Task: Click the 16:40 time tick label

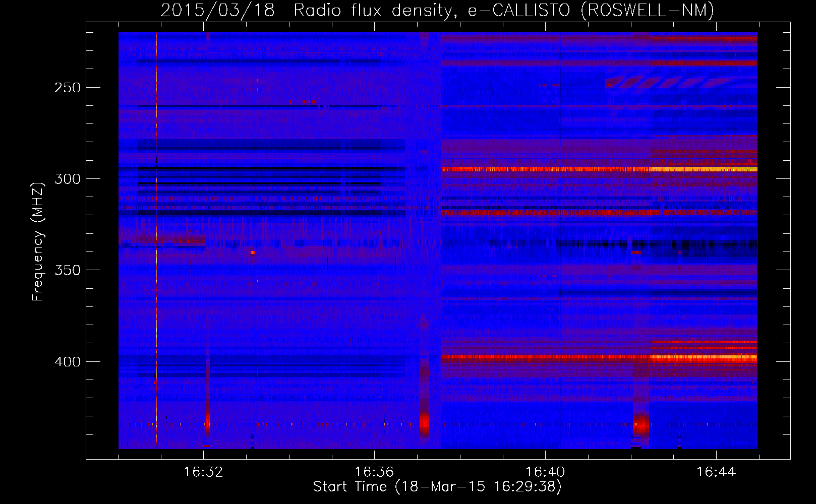Action: (x=545, y=472)
